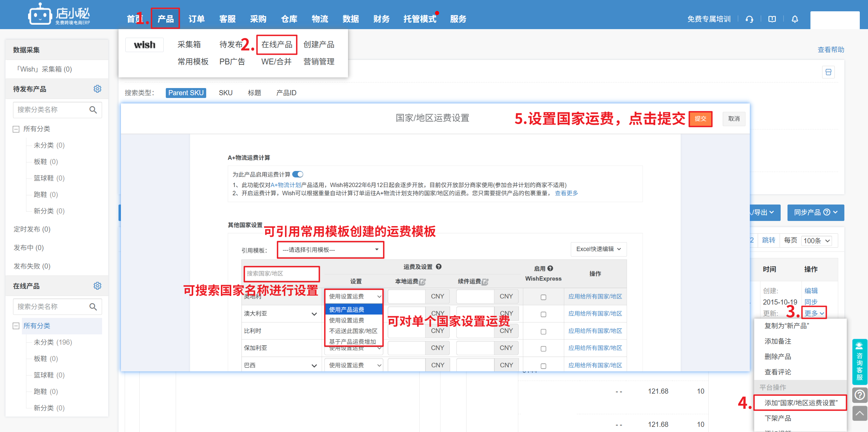868x432 pixels.
Task: Click 应用给所有国家/地区 link for 比利时
Action: (595, 331)
